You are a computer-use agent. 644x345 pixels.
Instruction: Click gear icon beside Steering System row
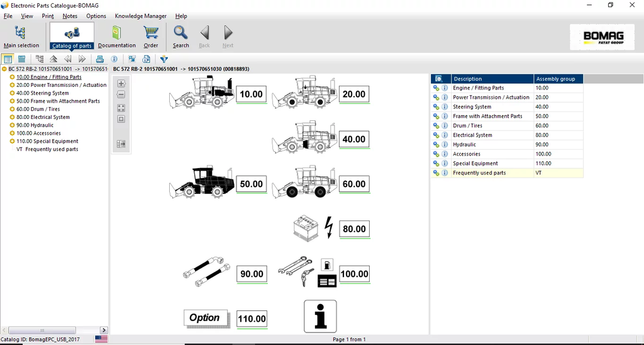pos(436,107)
